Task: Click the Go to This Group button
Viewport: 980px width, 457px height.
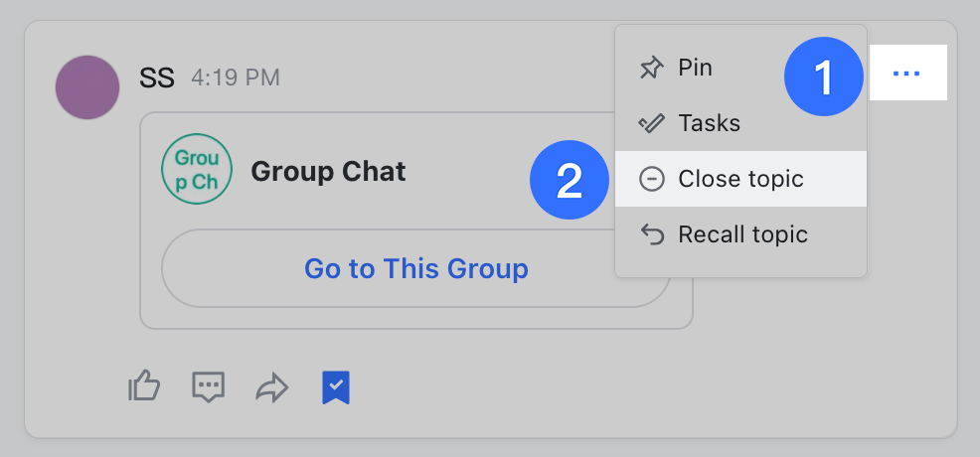Action: click(415, 268)
